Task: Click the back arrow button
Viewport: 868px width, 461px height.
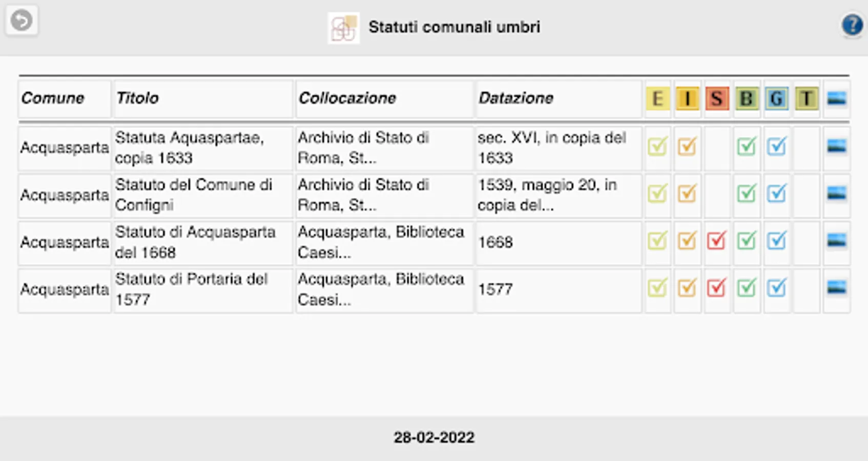Action: click(22, 21)
